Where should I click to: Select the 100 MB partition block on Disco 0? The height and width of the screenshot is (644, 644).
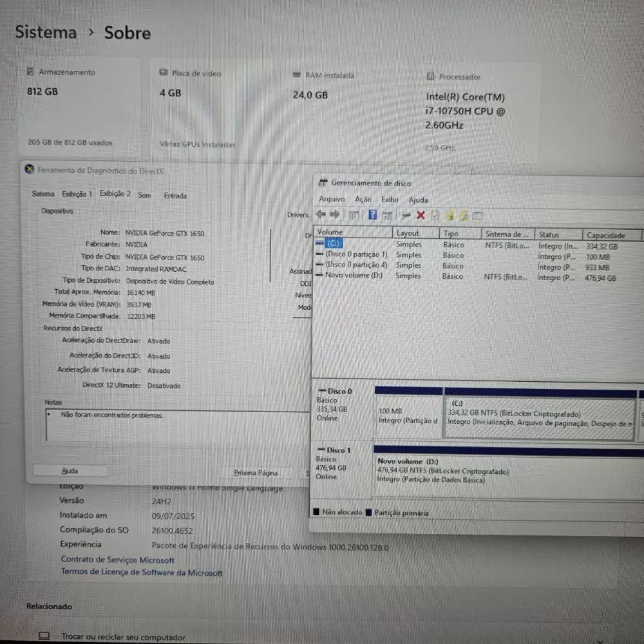coord(409,415)
